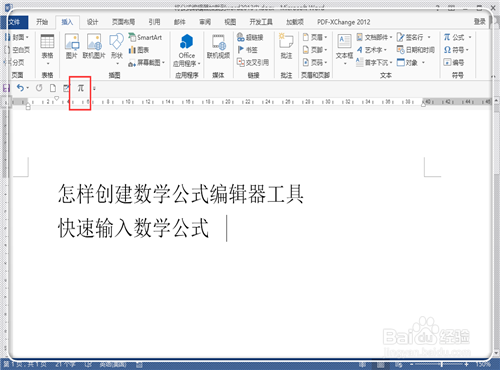Open the 文件 File tab
The height and width of the screenshot is (370, 500).
click(14, 22)
